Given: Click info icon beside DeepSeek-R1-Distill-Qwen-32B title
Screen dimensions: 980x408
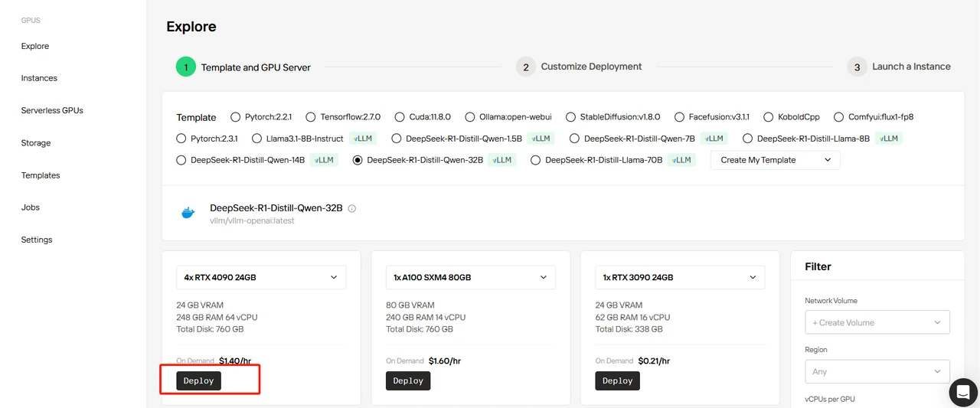Looking at the screenshot, I should click(x=352, y=208).
